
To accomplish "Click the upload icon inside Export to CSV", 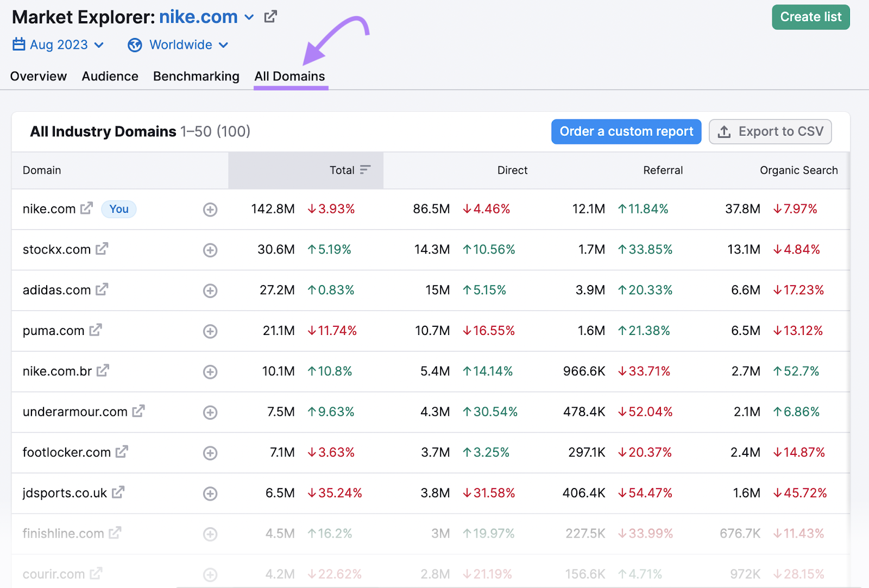I will pyautogui.click(x=725, y=131).
